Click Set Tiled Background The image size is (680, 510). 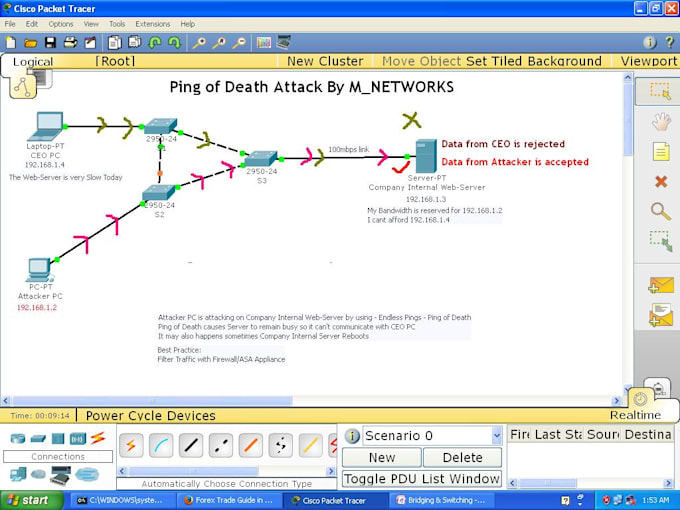[x=534, y=61]
